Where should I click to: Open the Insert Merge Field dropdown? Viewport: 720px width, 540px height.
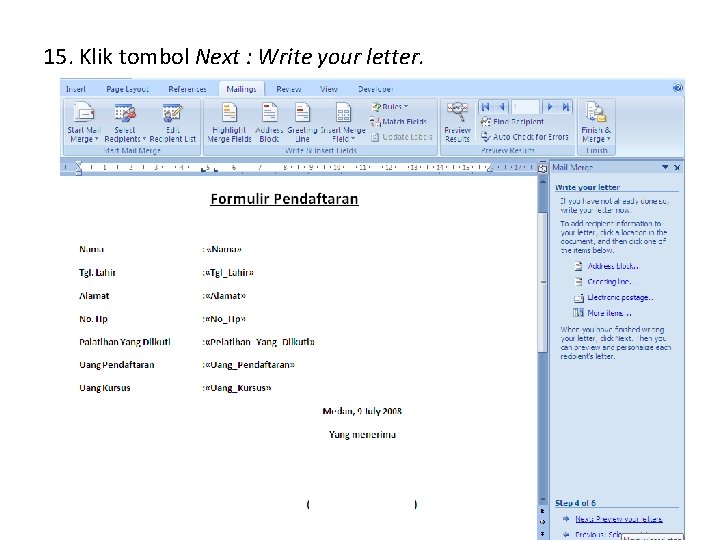pyautogui.click(x=343, y=123)
